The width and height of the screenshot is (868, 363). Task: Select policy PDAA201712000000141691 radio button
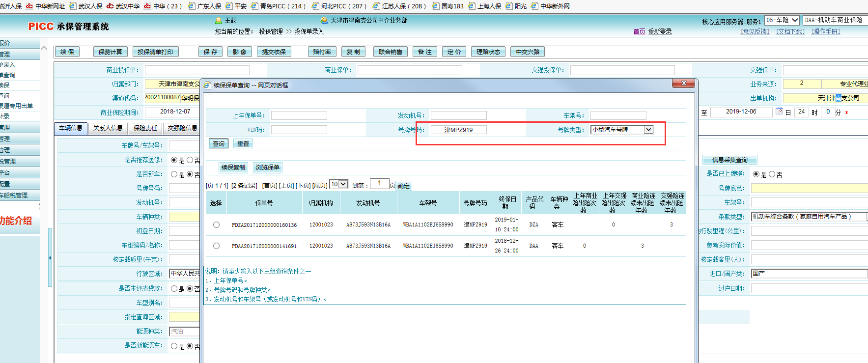pos(216,246)
